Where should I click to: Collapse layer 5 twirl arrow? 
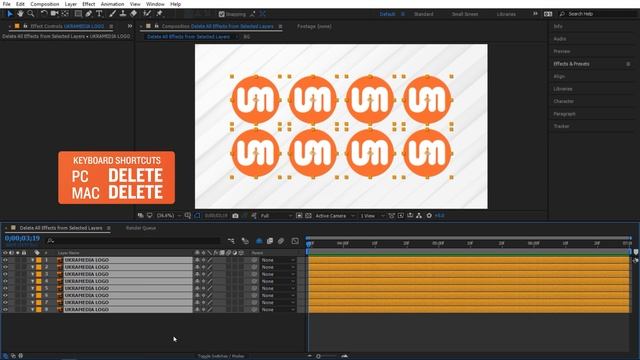(32, 288)
